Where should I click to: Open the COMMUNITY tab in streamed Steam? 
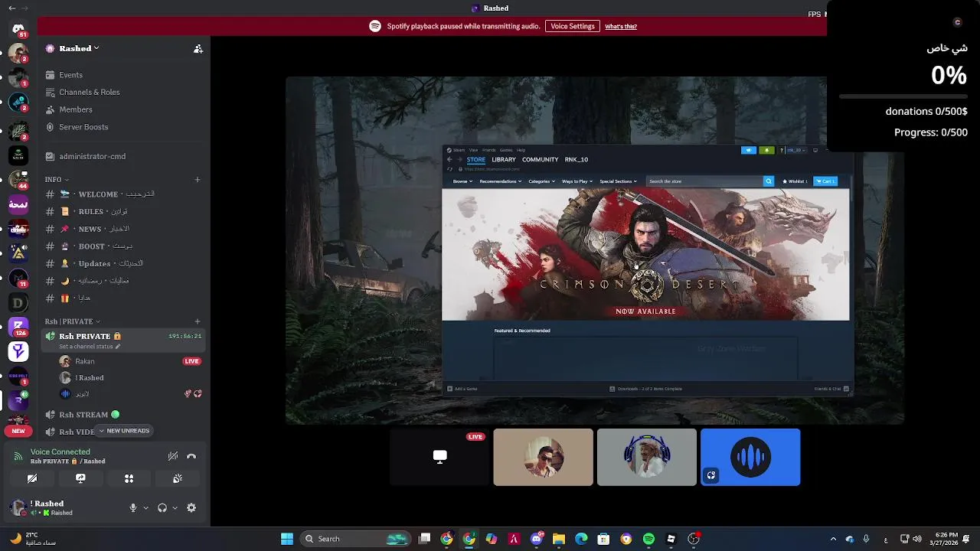(x=540, y=160)
